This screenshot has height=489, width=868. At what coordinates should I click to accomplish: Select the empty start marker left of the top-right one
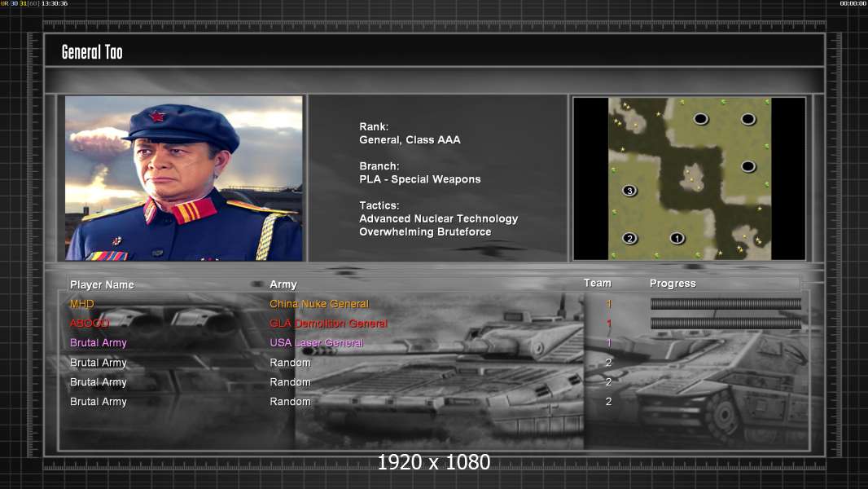pos(701,118)
